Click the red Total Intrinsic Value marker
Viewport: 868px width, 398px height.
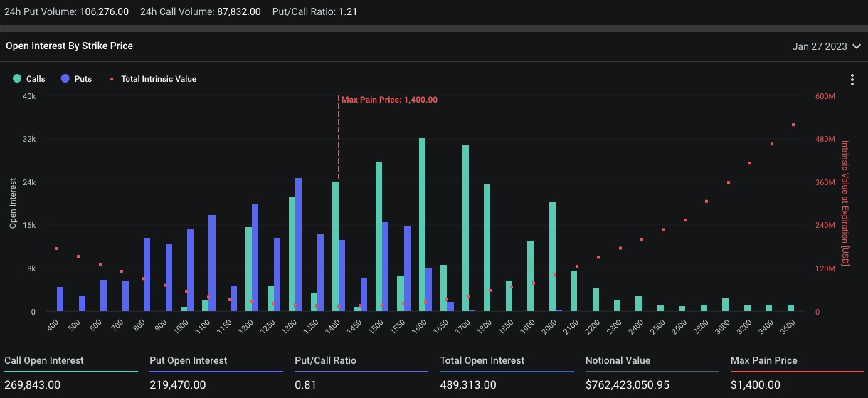[x=111, y=79]
